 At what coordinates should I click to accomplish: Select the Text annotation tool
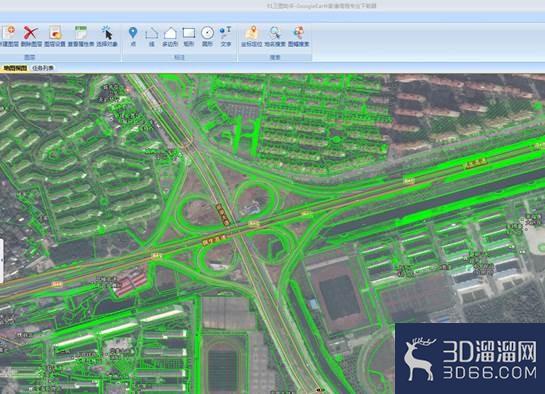tap(226, 36)
